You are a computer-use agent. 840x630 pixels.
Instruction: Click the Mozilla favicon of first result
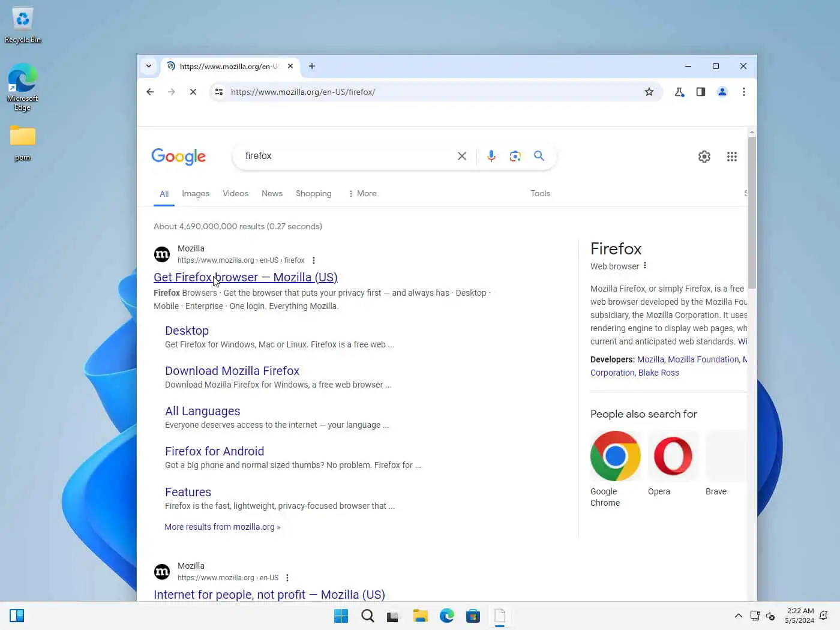tap(162, 254)
